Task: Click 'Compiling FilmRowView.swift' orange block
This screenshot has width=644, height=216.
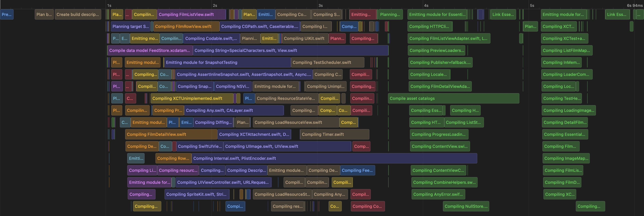Action: tap(186, 27)
